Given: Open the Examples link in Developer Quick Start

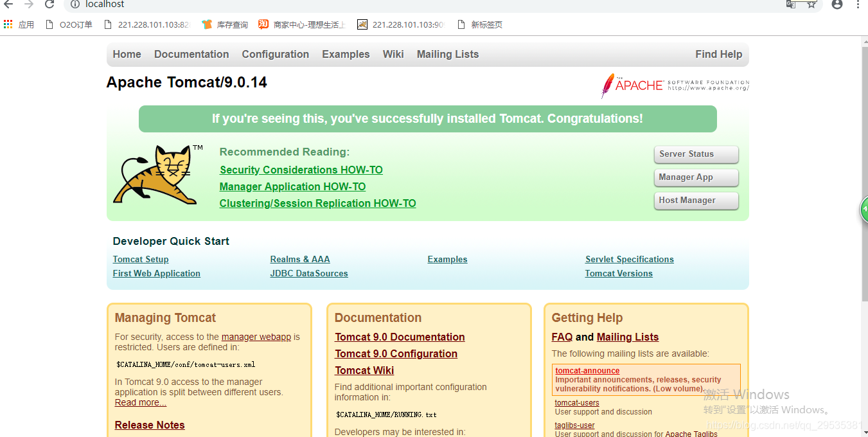Looking at the screenshot, I should tap(447, 260).
